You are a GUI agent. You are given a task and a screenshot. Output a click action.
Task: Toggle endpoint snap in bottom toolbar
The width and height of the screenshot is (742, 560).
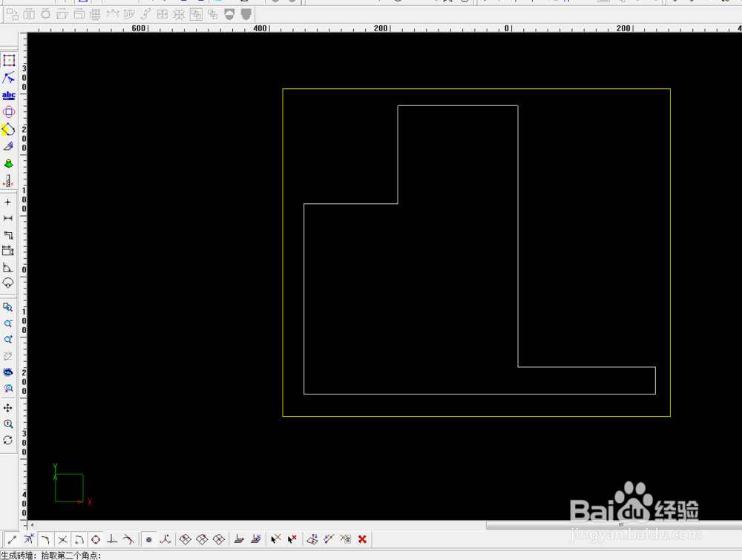tap(13, 539)
